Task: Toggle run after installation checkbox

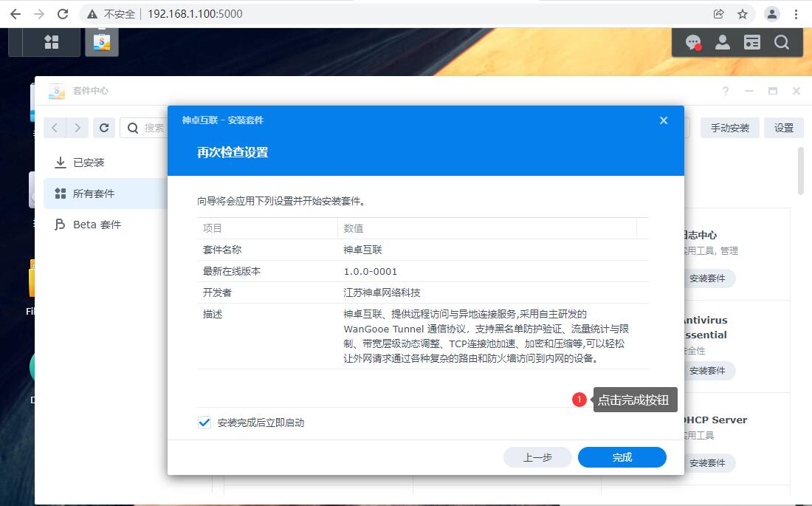Action: 204,423
